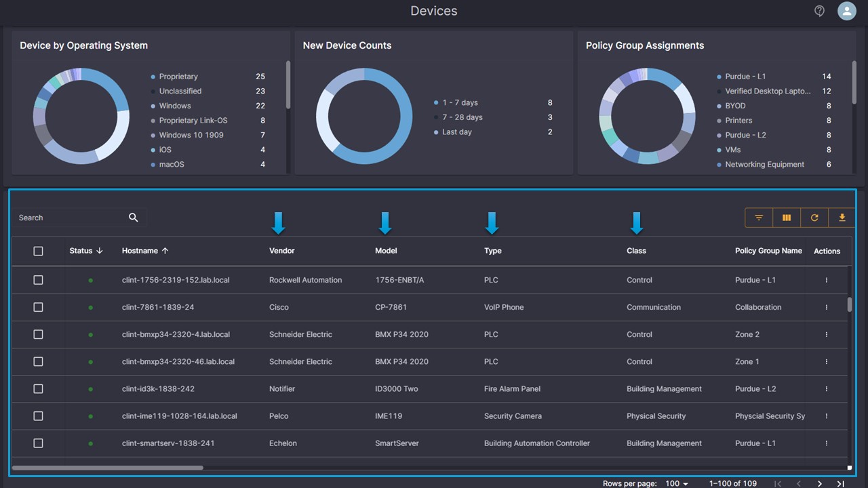Sort by the Model column header
Viewport: 868px width, 488px height.
click(x=386, y=251)
